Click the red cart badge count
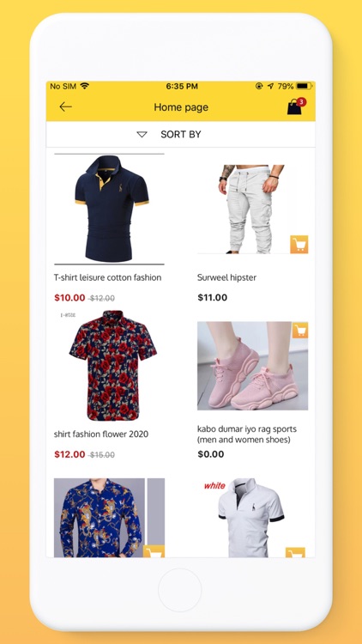Screen dimensions: 362x644 pyautogui.click(x=301, y=101)
